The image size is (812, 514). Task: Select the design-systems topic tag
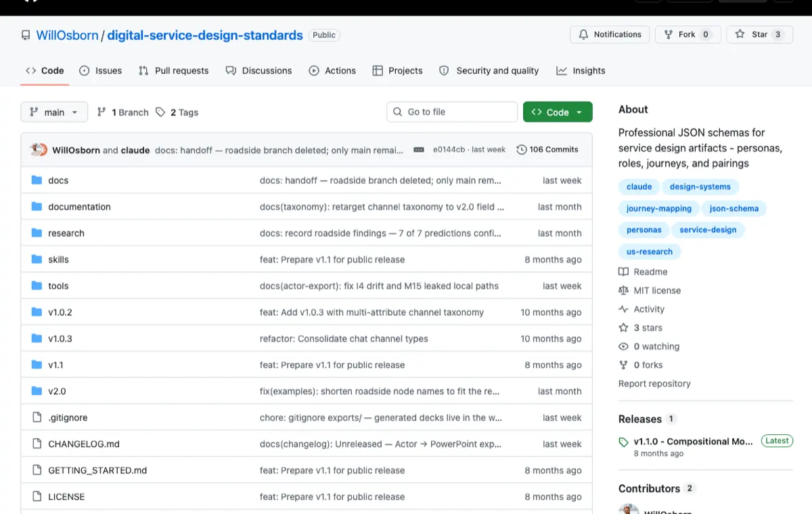(x=700, y=187)
